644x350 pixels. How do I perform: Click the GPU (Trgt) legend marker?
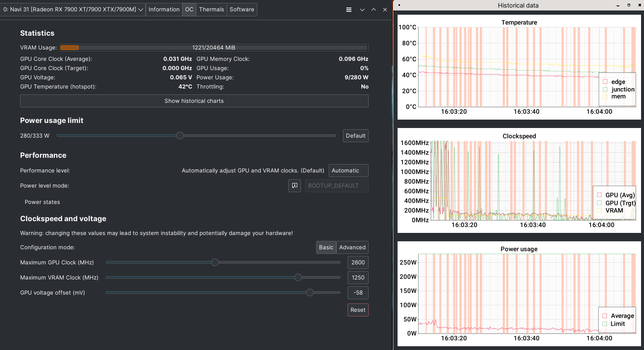[599, 203]
